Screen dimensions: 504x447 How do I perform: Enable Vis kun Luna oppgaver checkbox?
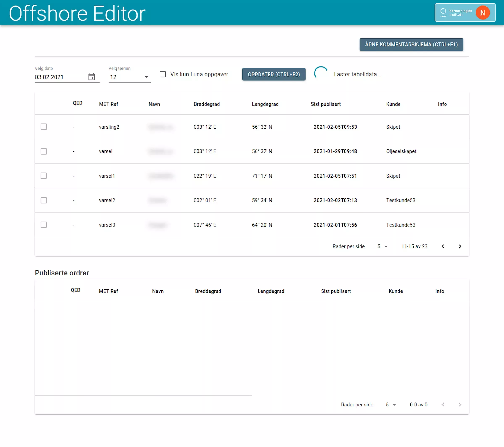coord(163,74)
